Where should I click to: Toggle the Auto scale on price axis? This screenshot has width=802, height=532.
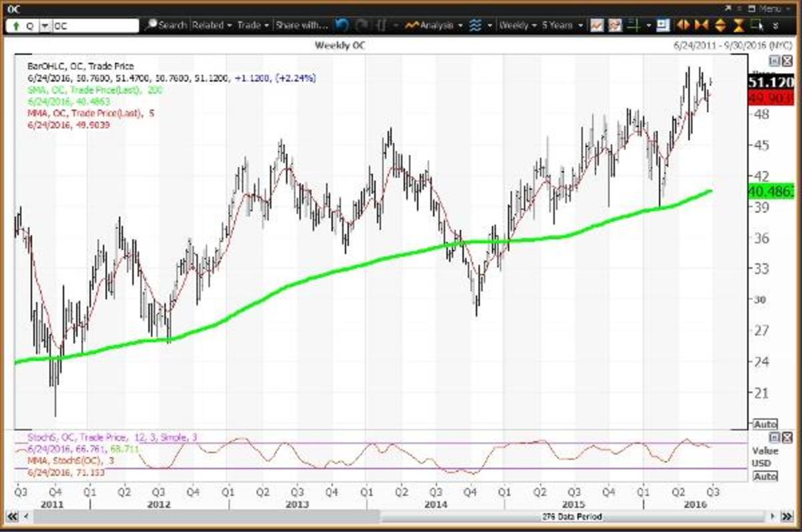[765, 424]
